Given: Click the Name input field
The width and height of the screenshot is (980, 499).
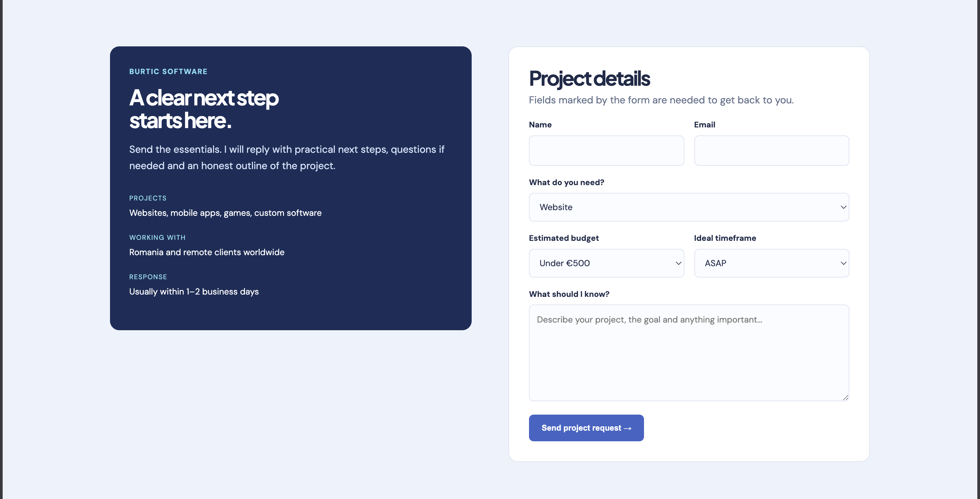Looking at the screenshot, I should [606, 150].
